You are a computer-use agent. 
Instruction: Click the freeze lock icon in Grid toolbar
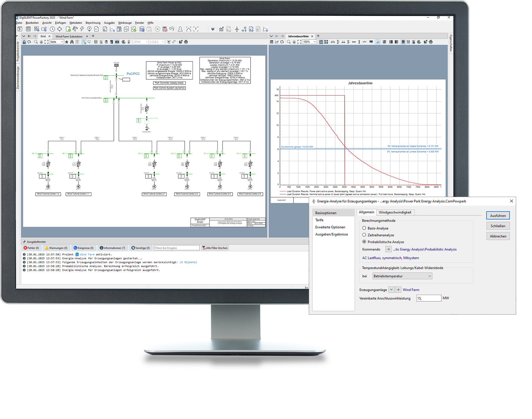(24, 42)
